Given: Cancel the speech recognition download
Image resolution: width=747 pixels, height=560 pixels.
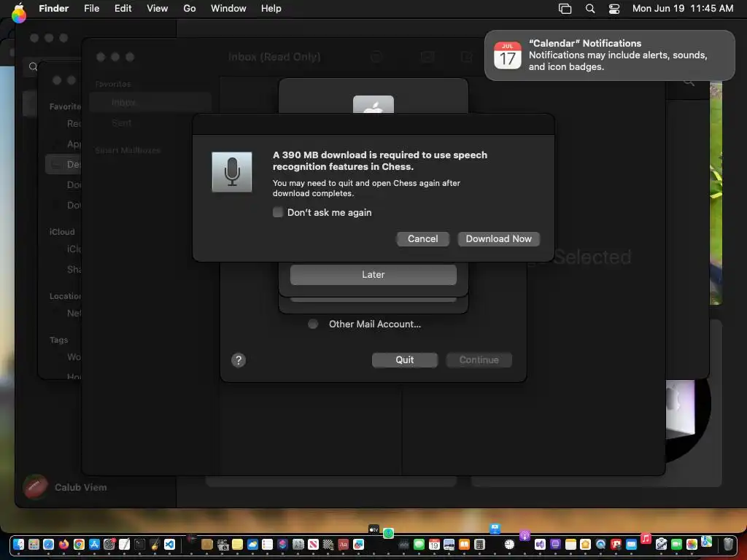Looking at the screenshot, I should (x=422, y=238).
